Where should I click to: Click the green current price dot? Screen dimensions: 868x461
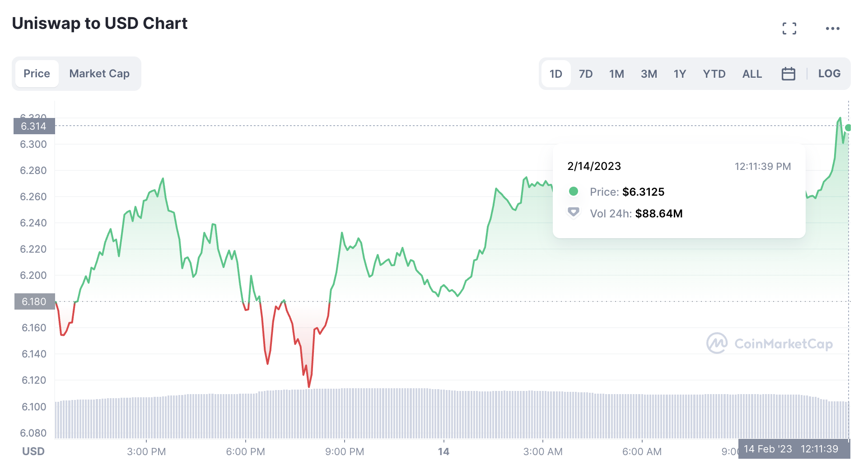[848, 128]
